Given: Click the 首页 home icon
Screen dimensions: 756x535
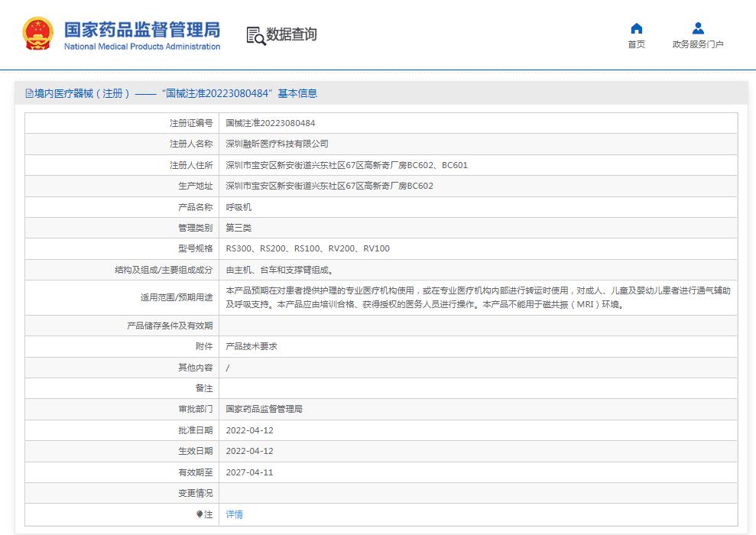Looking at the screenshot, I should [x=637, y=29].
